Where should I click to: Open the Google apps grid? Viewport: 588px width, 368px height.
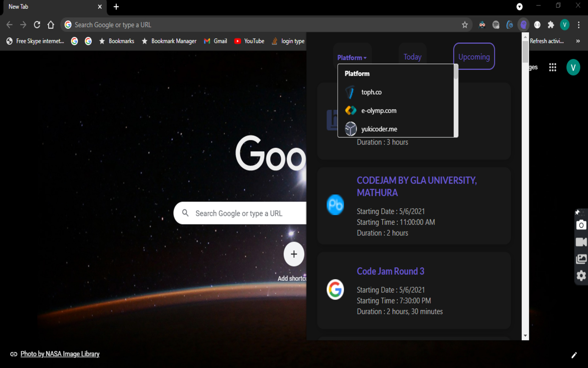[553, 68]
